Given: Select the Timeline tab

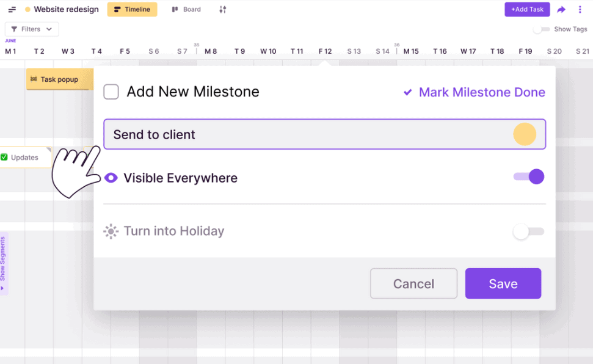Looking at the screenshot, I should (132, 10).
